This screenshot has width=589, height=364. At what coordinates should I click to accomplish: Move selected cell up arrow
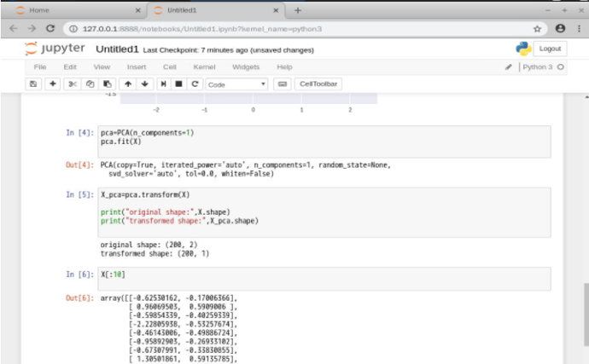tap(128, 84)
